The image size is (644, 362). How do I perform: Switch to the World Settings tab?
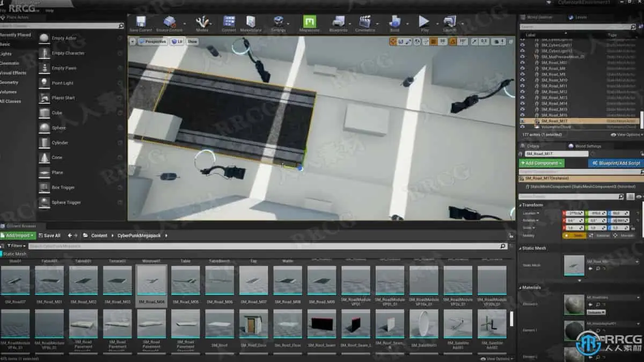[587, 146]
